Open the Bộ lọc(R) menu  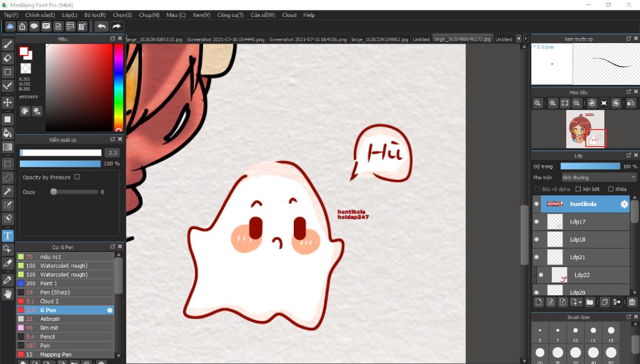pyautogui.click(x=95, y=15)
